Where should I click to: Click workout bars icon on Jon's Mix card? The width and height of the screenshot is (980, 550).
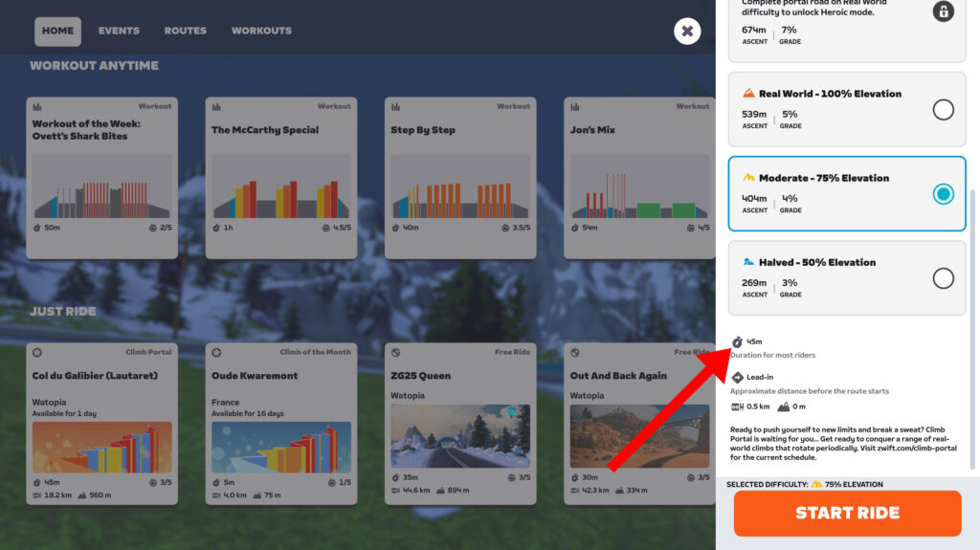coord(575,107)
